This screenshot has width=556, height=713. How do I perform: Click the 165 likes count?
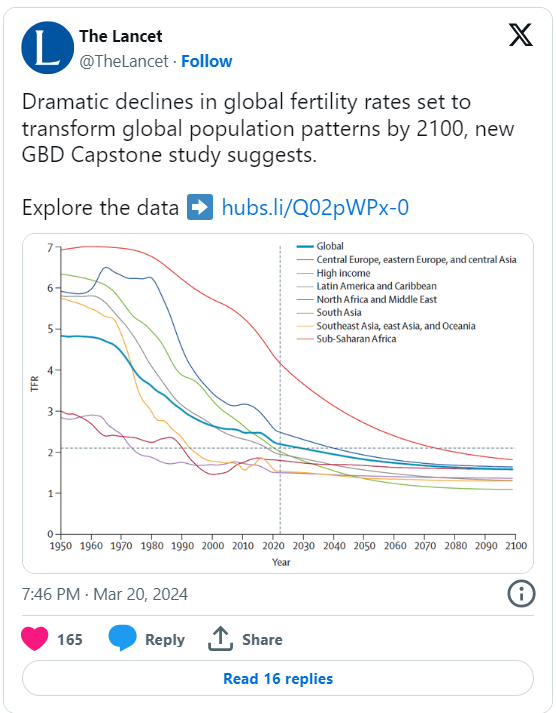pos(70,639)
